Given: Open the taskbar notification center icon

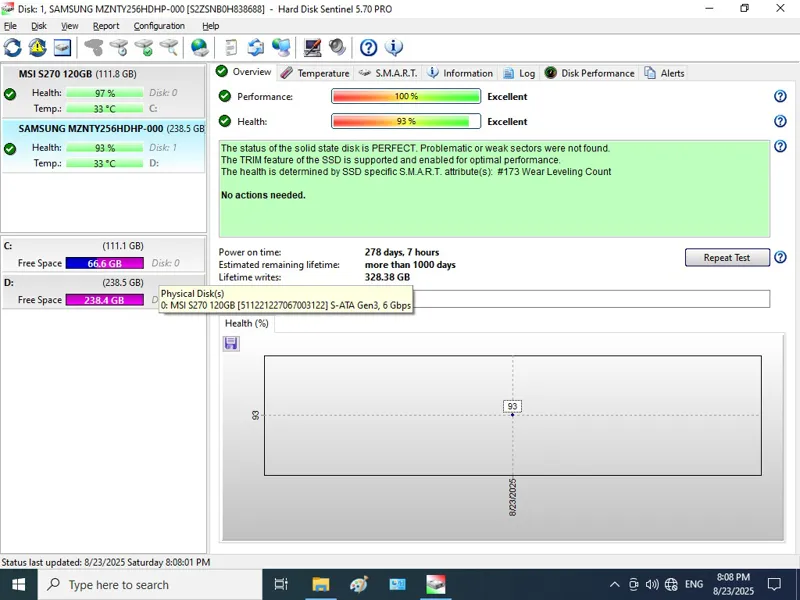Looking at the screenshot, I should [x=774, y=585].
